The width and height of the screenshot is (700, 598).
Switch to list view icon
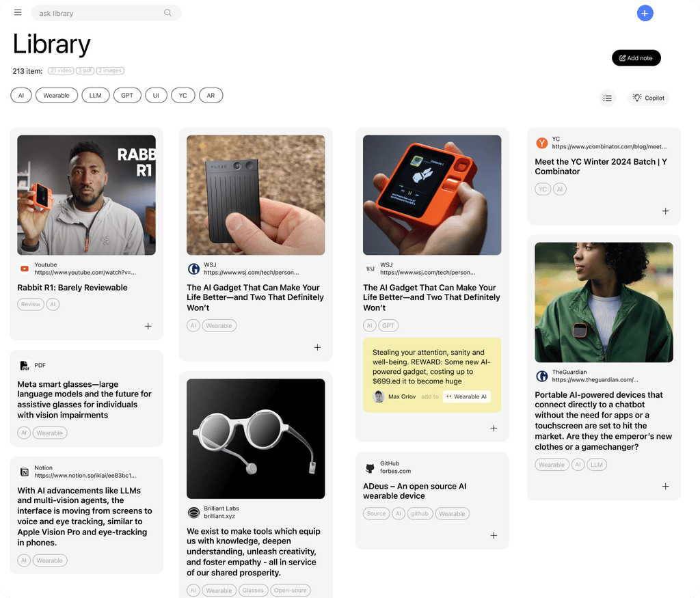click(x=607, y=98)
